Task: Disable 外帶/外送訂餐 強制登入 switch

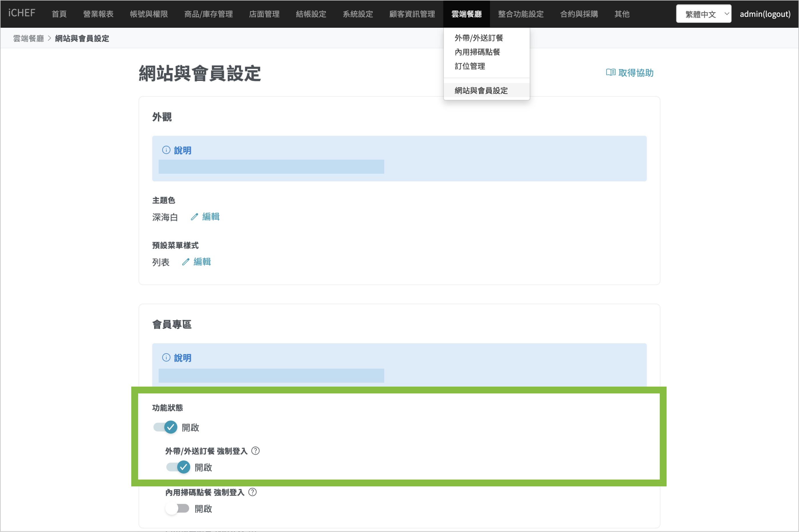Action: 178,467
